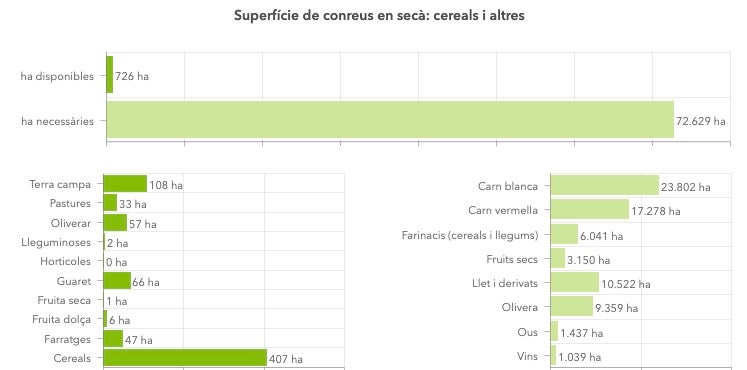This screenshot has width=747, height=370.
Task: Click the Fruita dolça 6 ha label
Action: pyautogui.click(x=119, y=320)
